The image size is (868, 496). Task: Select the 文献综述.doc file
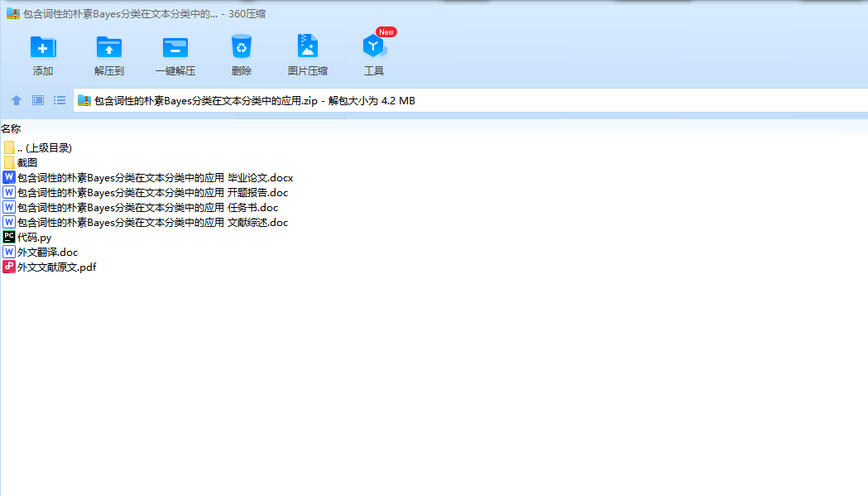click(x=146, y=222)
